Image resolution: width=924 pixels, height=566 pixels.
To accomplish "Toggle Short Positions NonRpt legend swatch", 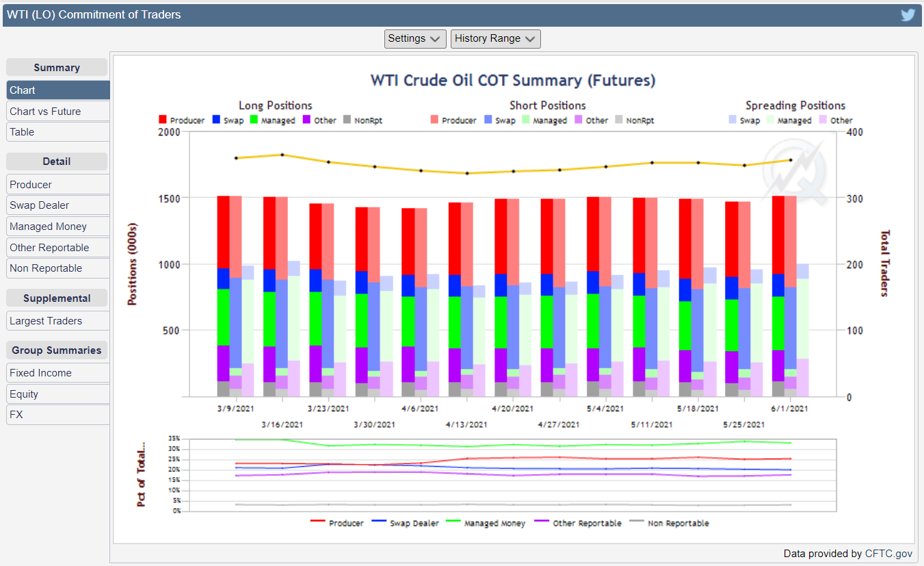I will 618,120.
